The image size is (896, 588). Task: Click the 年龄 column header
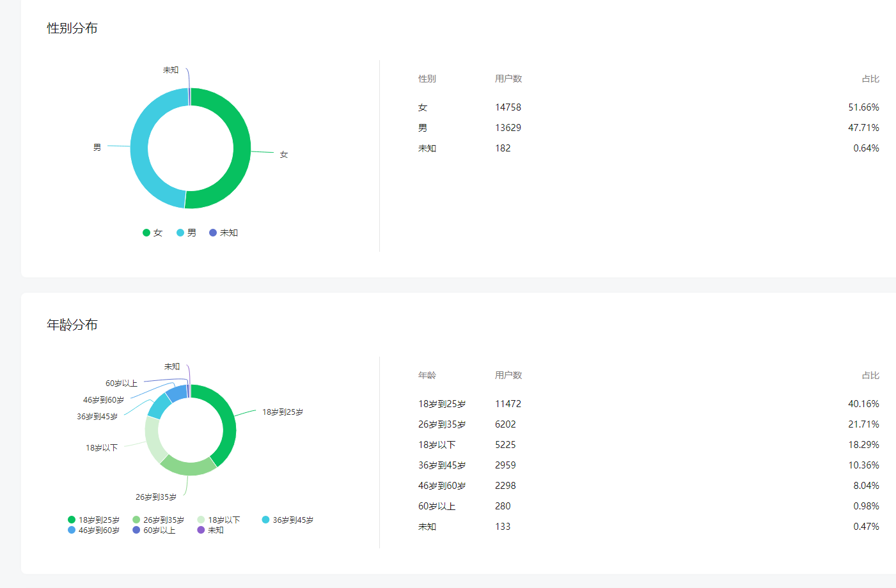pyautogui.click(x=427, y=375)
